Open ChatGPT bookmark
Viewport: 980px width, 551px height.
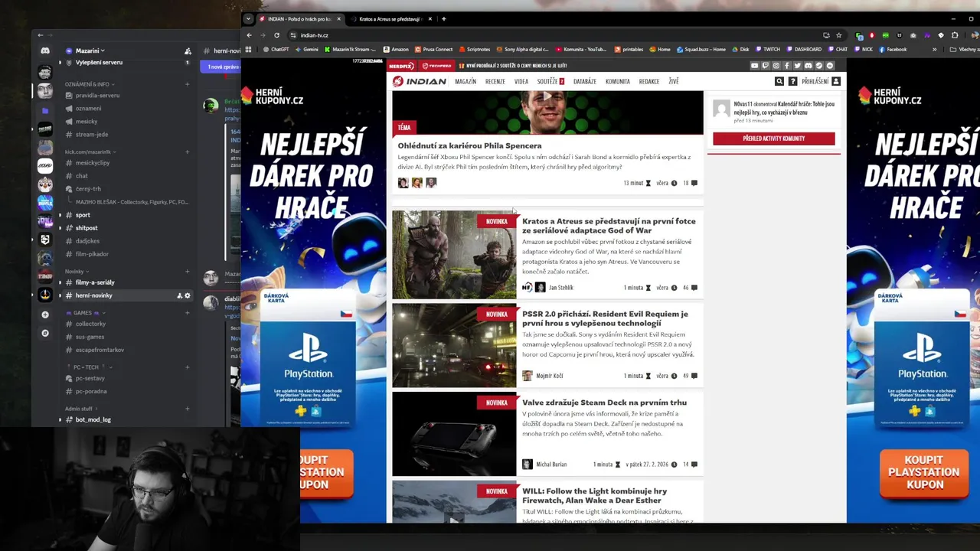[276, 50]
